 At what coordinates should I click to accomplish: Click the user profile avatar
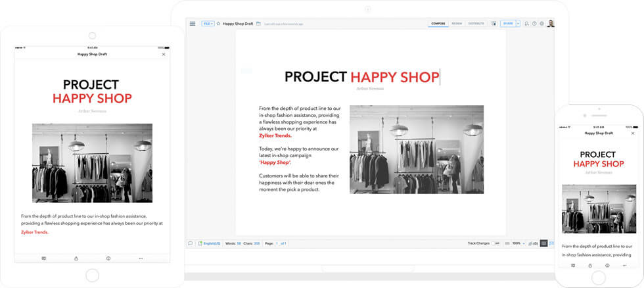coord(551,24)
